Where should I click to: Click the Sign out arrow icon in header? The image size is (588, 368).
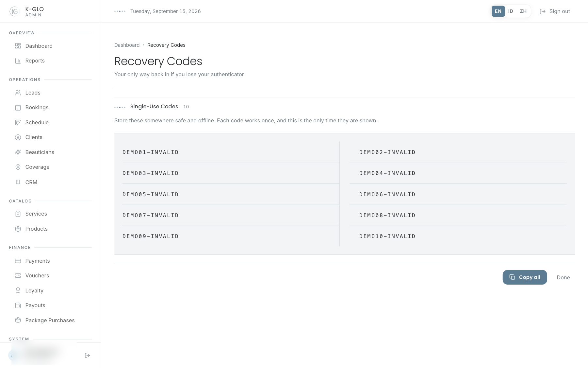543,11
